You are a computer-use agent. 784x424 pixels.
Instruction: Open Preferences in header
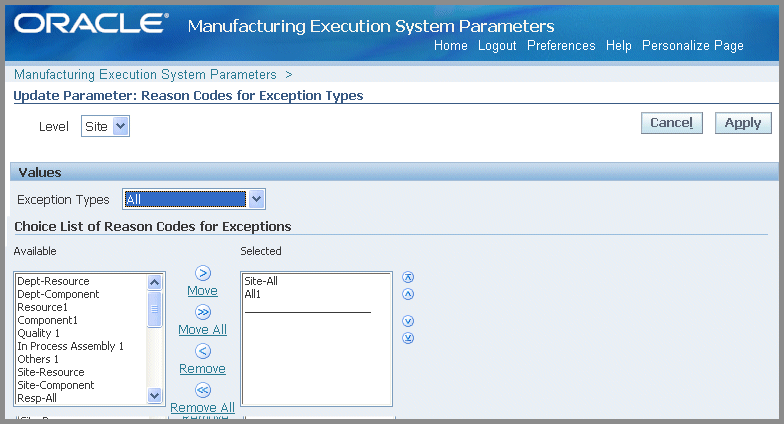tap(561, 46)
